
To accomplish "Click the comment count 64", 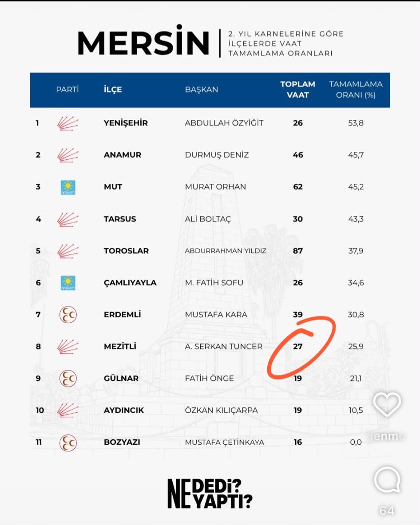I will 387,511.
